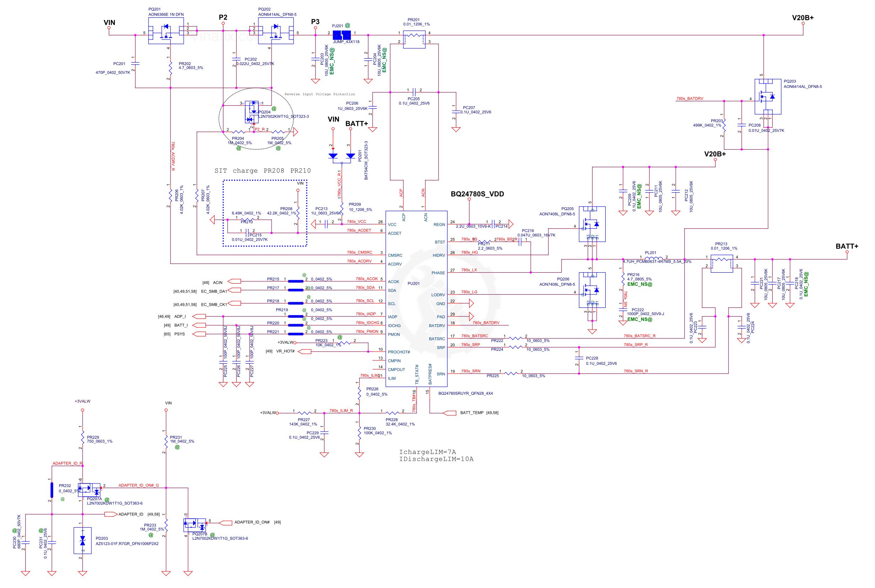Click the "PROCHOT#" pin name
Image resolution: width=875 pixels, height=588 pixels.
click(399, 352)
